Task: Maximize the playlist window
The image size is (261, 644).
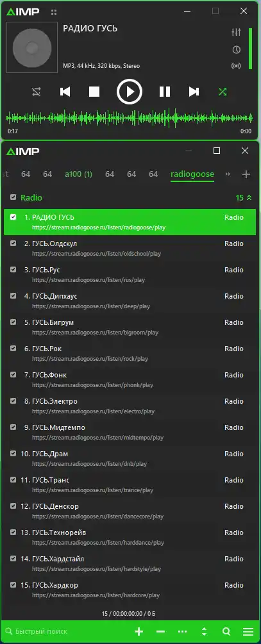Action: [217, 151]
